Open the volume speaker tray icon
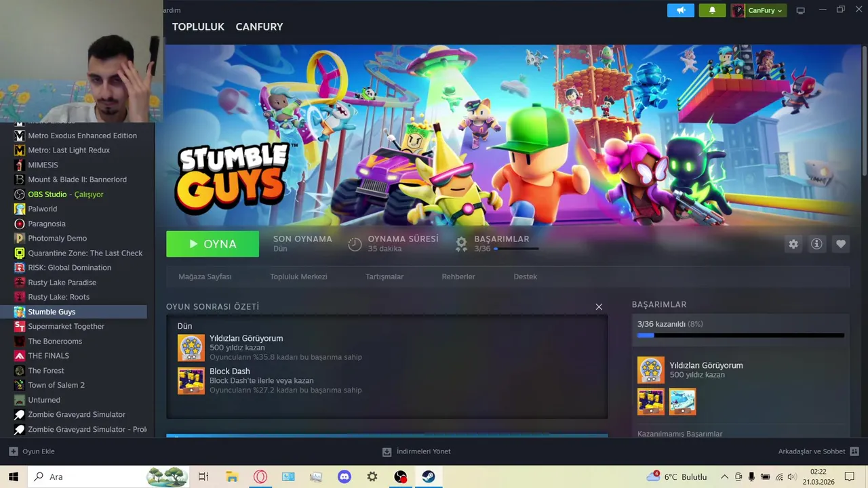 click(791, 476)
